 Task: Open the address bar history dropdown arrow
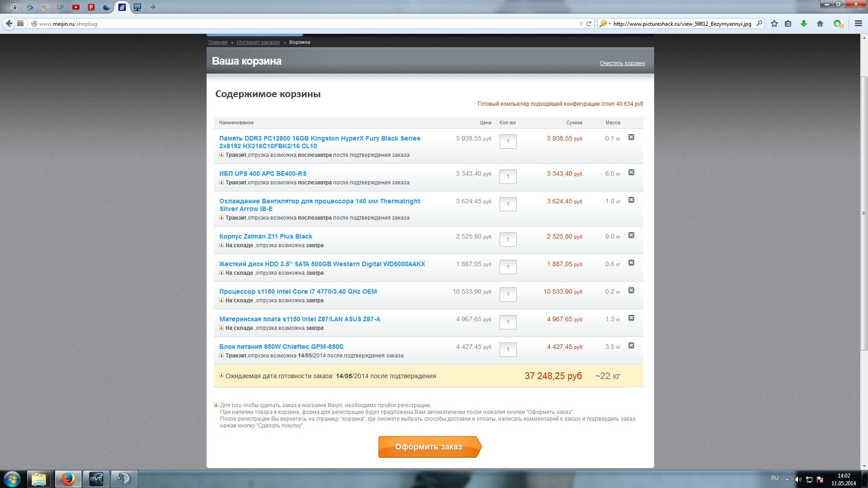pyautogui.click(x=581, y=23)
